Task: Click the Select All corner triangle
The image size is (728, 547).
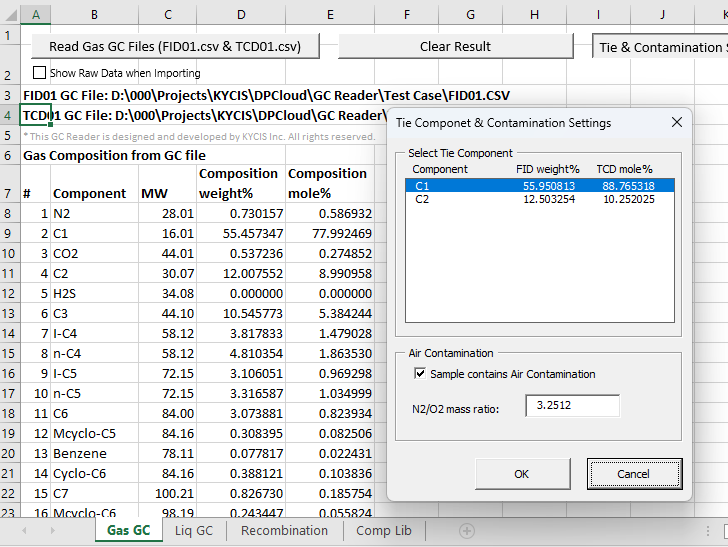Action: pos(11,15)
